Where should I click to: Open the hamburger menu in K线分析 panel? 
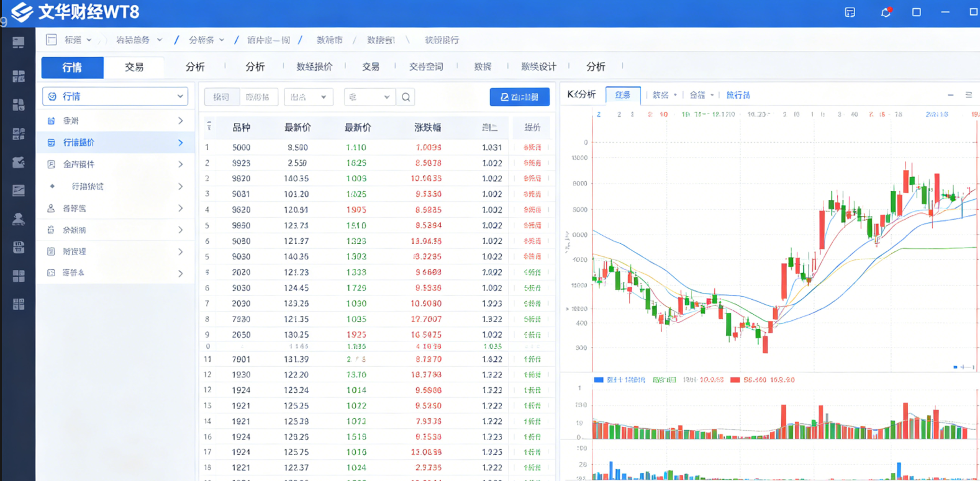(968, 95)
